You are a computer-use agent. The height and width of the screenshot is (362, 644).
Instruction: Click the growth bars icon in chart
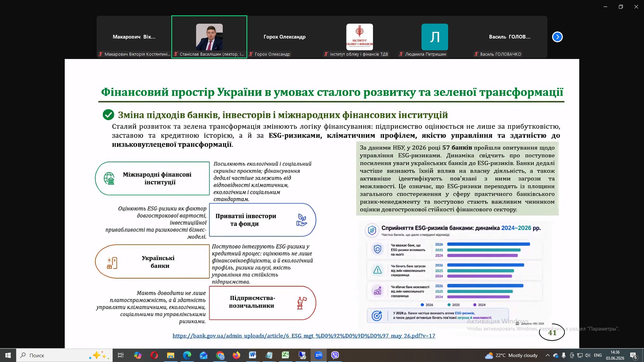[x=378, y=291]
